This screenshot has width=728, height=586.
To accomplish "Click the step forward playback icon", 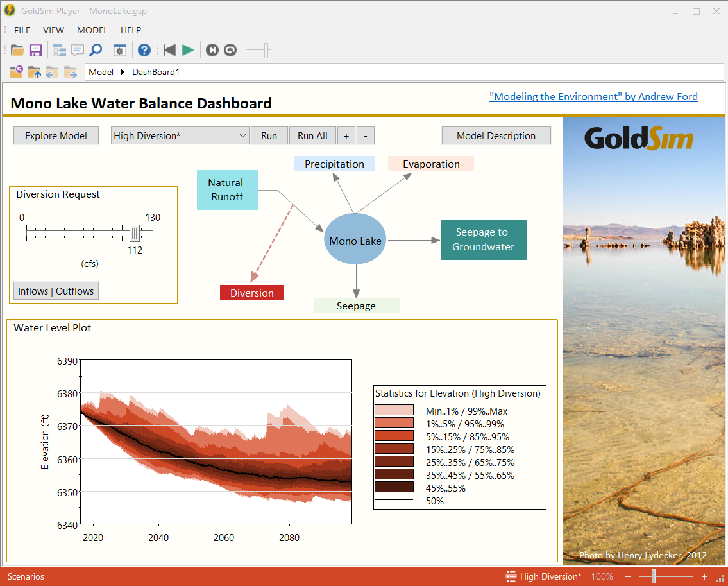I will click(212, 50).
